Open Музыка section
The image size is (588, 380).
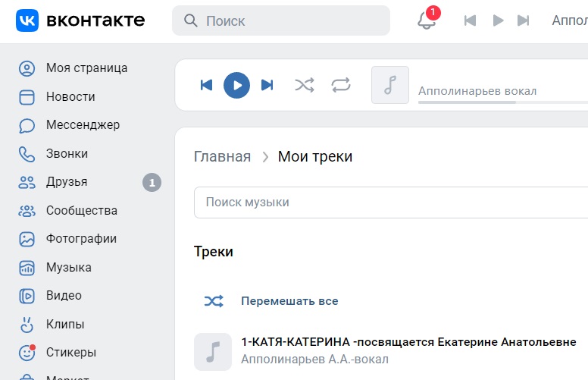coord(69,267)
